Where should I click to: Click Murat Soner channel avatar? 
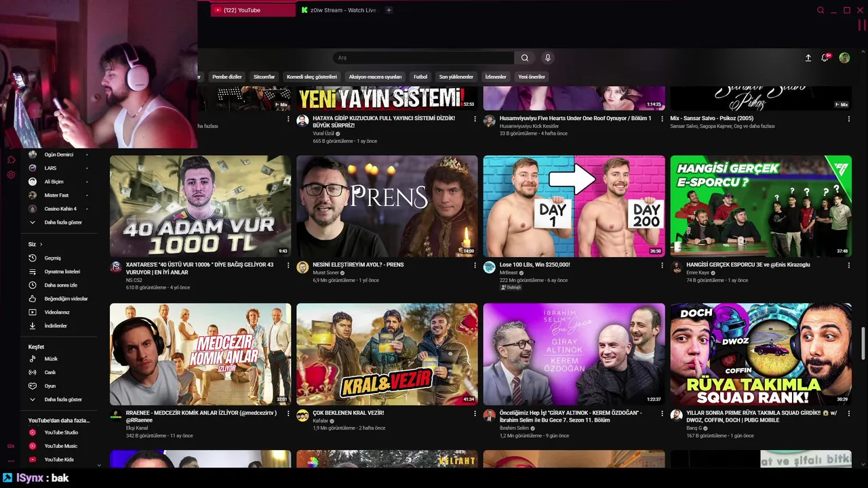coord(302,267)
